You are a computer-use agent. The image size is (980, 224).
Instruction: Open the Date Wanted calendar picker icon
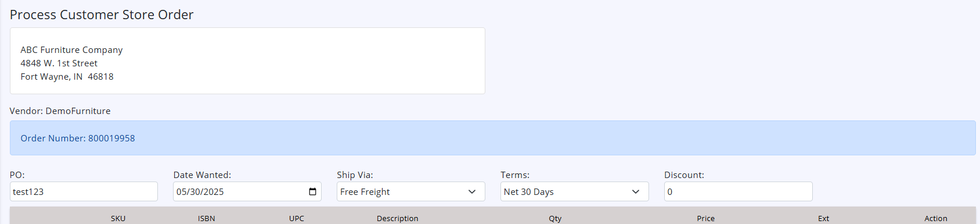312,191
